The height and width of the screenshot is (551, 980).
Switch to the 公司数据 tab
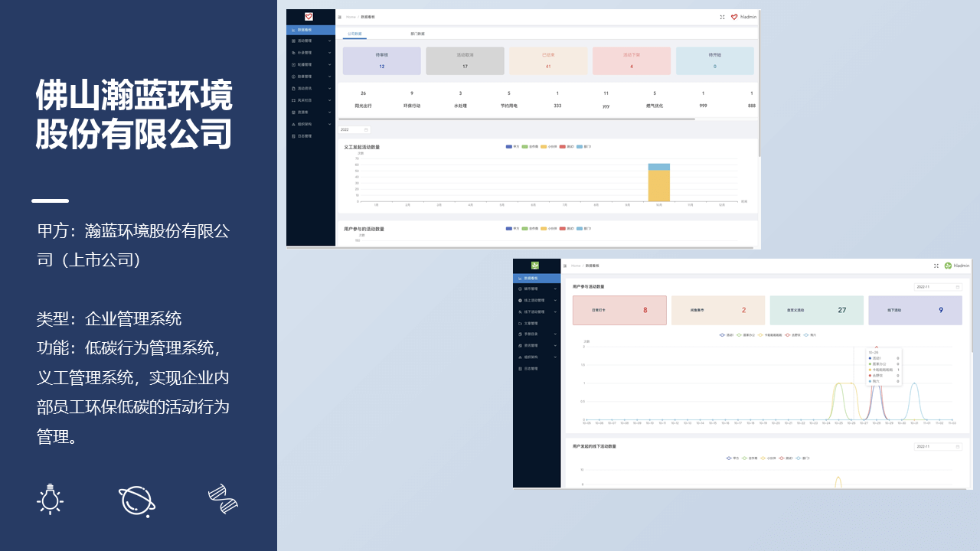pyautogui.click(x=354, y=34)
